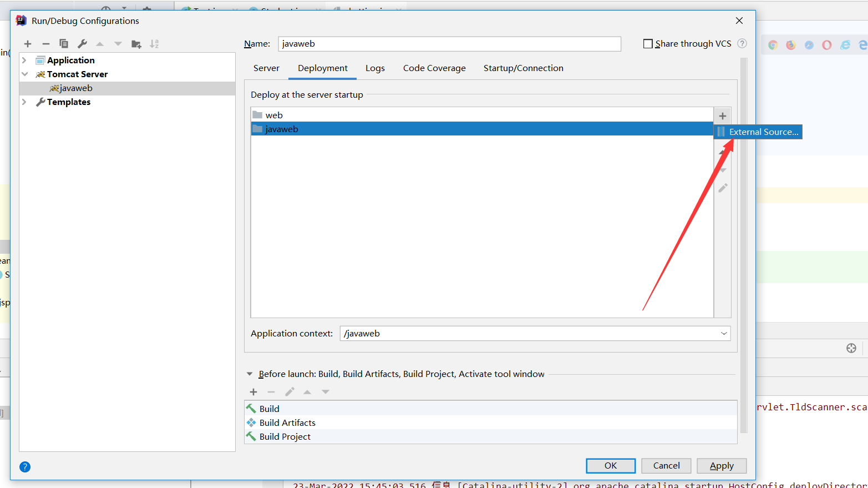The height and width of the screenshot is (488, 868).
Task: Click crosshair locate icon in the editor
Action: tap(851, 348)
